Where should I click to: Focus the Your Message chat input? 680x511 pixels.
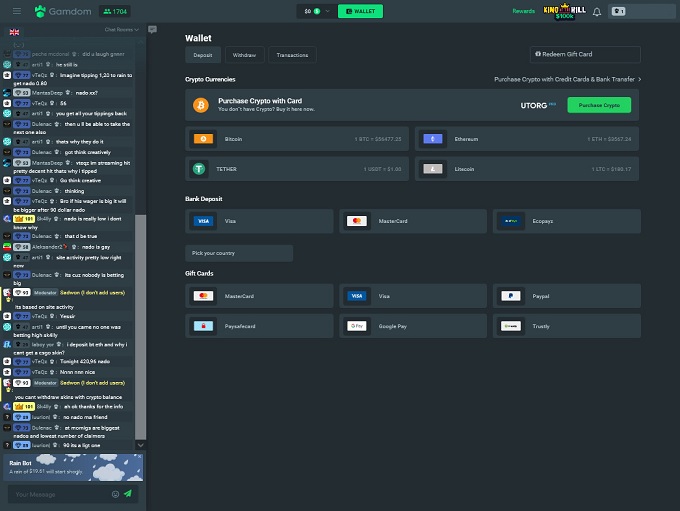(x=59, y=495)
